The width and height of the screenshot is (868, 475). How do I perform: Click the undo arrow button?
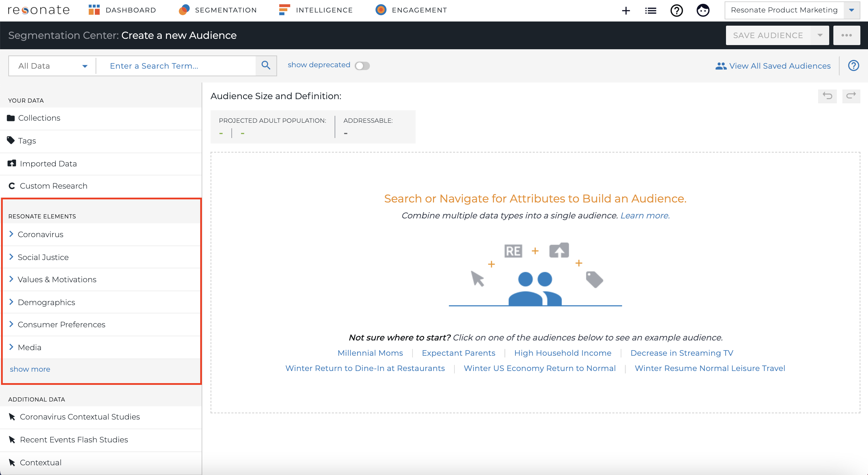pyautogui.click(x=827, y=96)
